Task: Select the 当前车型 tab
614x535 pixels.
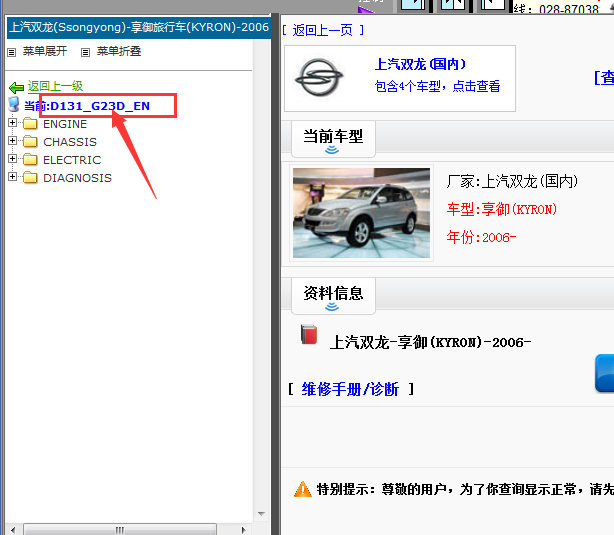Action: (333, 139)
